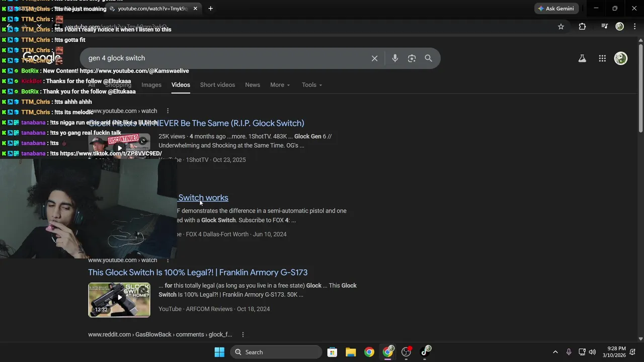Click the webcam overlay of the streamer
This screenshot has width=644, height=362.
point(88,209)
